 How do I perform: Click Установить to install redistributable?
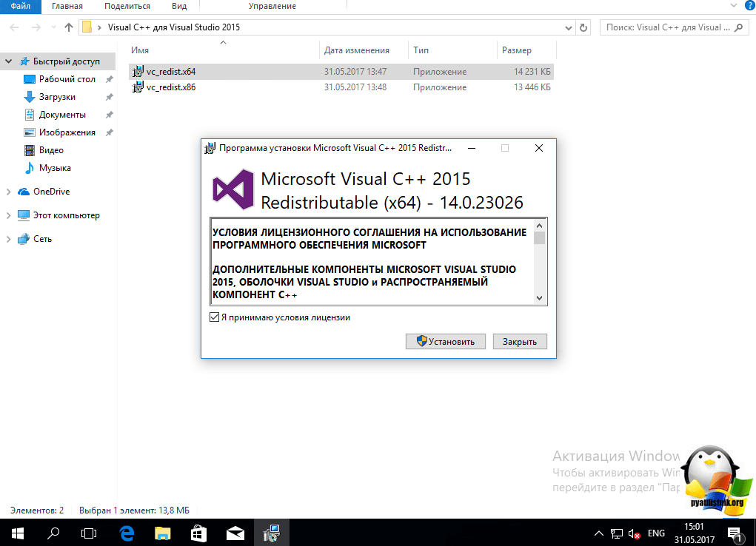446,341
